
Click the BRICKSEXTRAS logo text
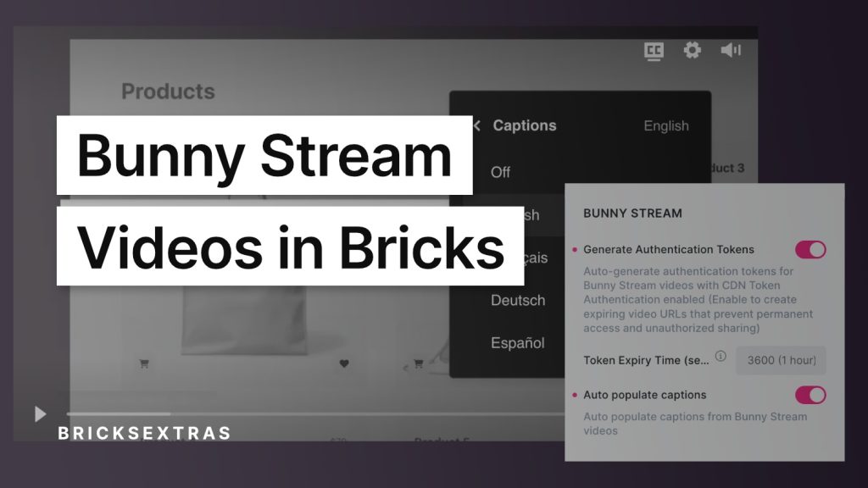pos(144,433)
